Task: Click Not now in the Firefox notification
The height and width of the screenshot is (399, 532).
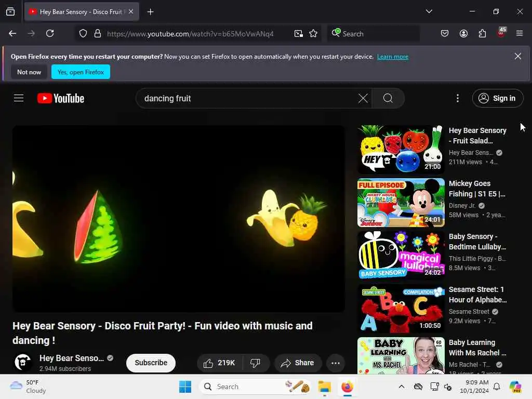Action: coord(29,72)
